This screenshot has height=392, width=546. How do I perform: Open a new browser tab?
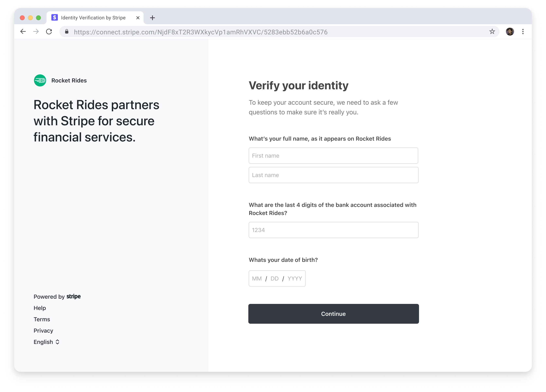click(152, 18)
